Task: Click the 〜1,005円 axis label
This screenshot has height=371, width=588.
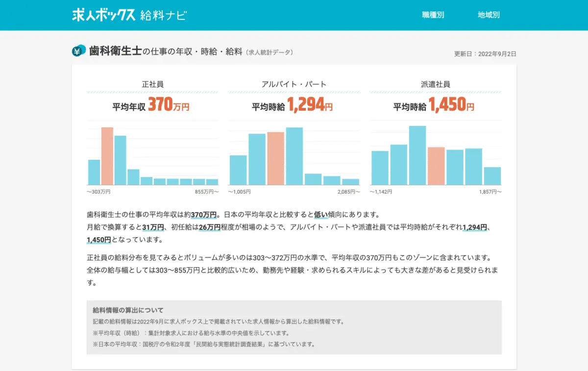Action: (x=239, y=192)
